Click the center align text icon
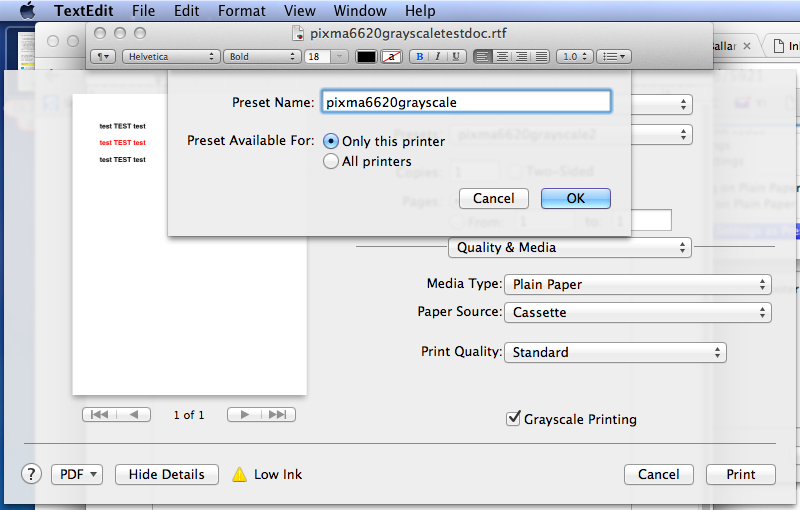This screenshot has width=800, height=510. tap(503, 57)
